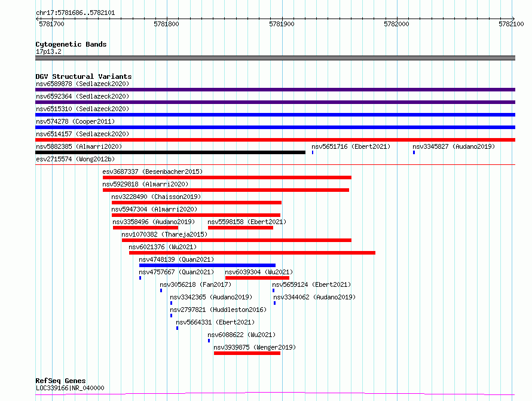Screen dimensions: 532x401
Task: Click the nsv6039304 (Wu2021) label
Action: [x=259, y=272]
